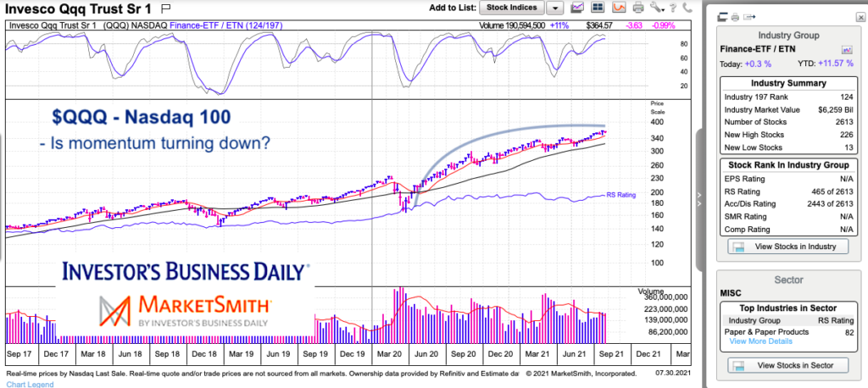Click the SMR Rating row

[x=787, y=216]
